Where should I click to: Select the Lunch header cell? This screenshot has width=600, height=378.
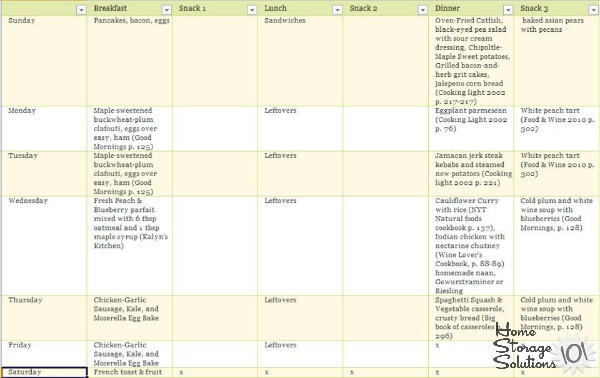click(300, 8)
